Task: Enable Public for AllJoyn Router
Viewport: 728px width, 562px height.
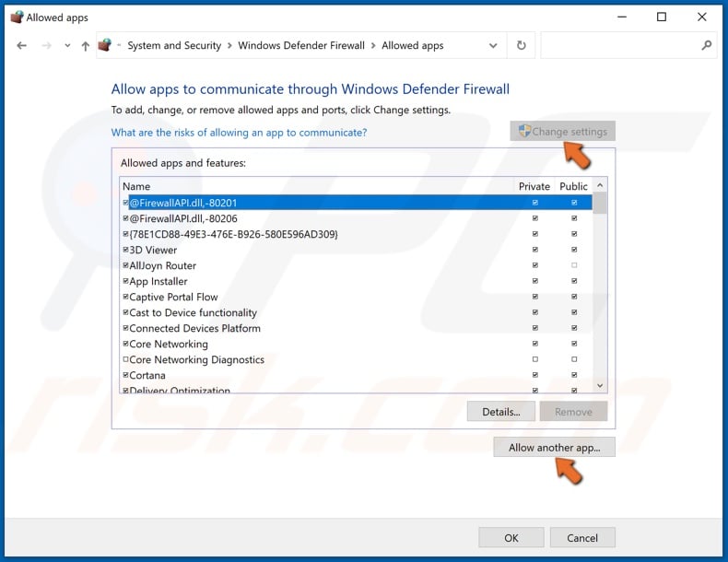Action: (x=574, y=265)
